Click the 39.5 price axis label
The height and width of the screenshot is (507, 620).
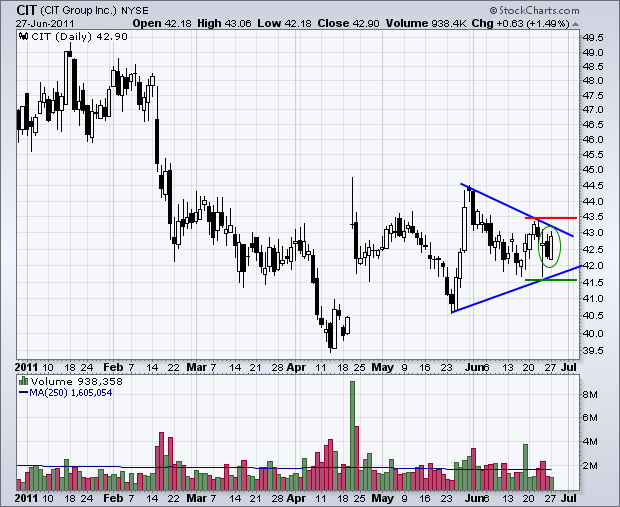tap(594, 351)
